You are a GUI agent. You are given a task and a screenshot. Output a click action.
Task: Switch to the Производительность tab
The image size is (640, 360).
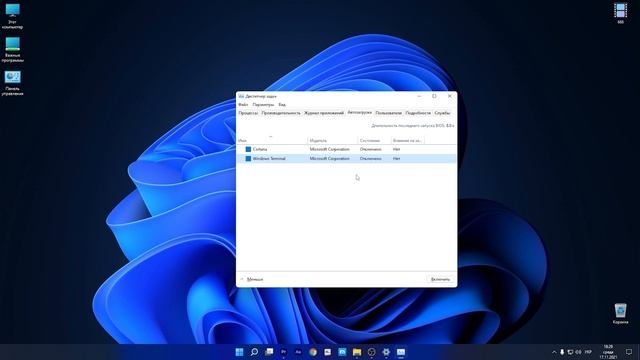[281, 113]
